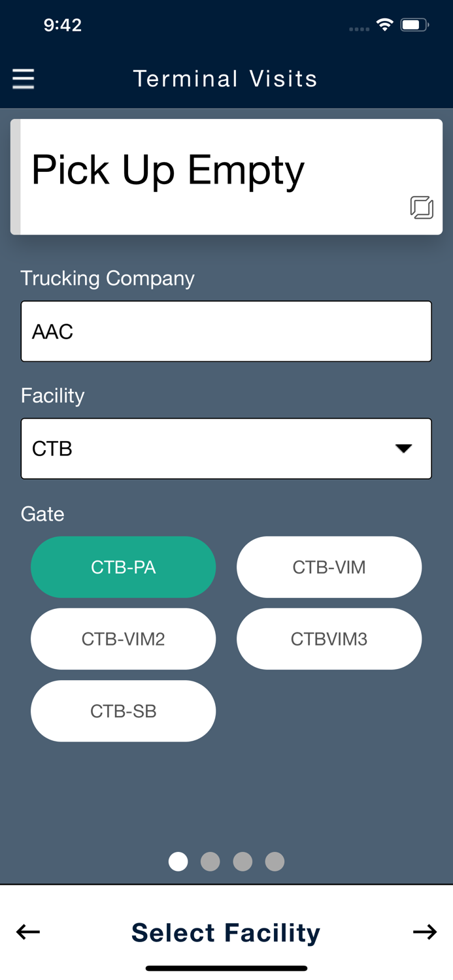Screen dimensions: 453x980
Task: Tap the Wi-Fi icon in the status bar
Action: coord(384,24)
